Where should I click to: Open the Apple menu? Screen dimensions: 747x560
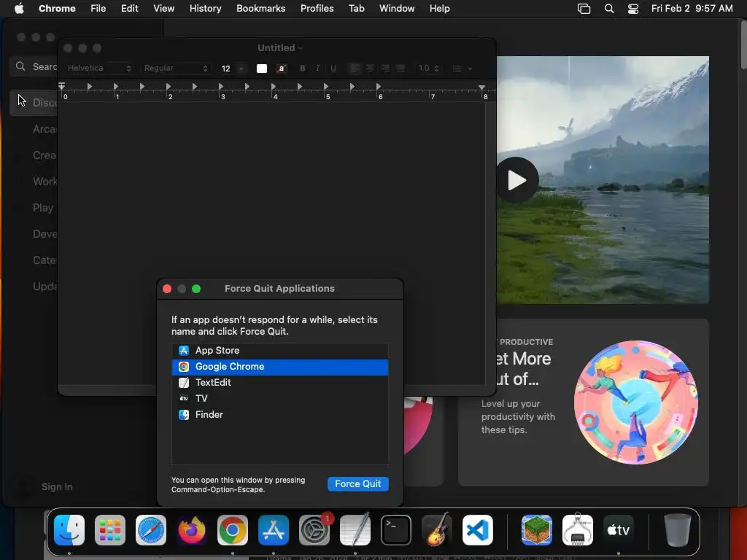tap(19, 9)
